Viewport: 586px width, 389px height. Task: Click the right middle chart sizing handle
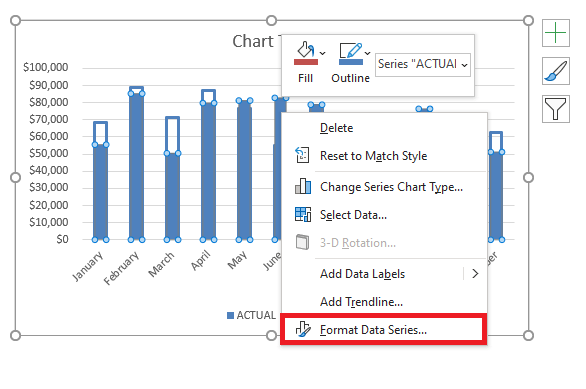click(528, 178)
